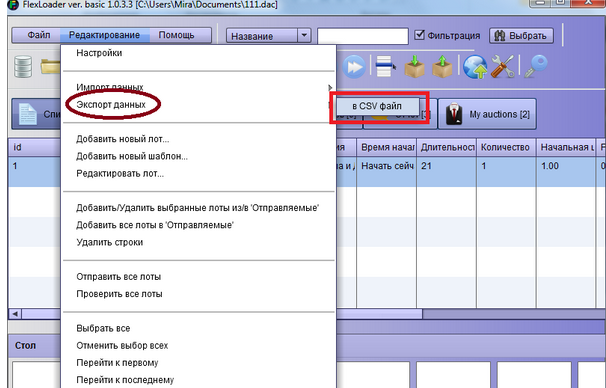Open the Помощь menu
606x388 pixels.
tap(176, 35)
